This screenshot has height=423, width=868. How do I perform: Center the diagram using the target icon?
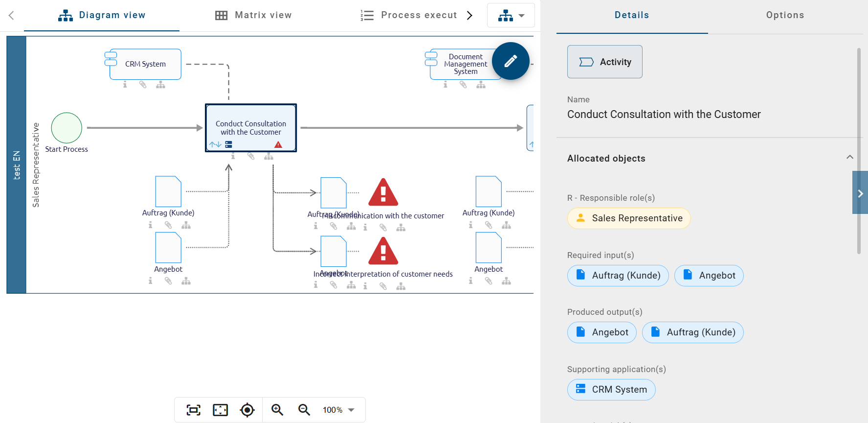tap(247, 410)
